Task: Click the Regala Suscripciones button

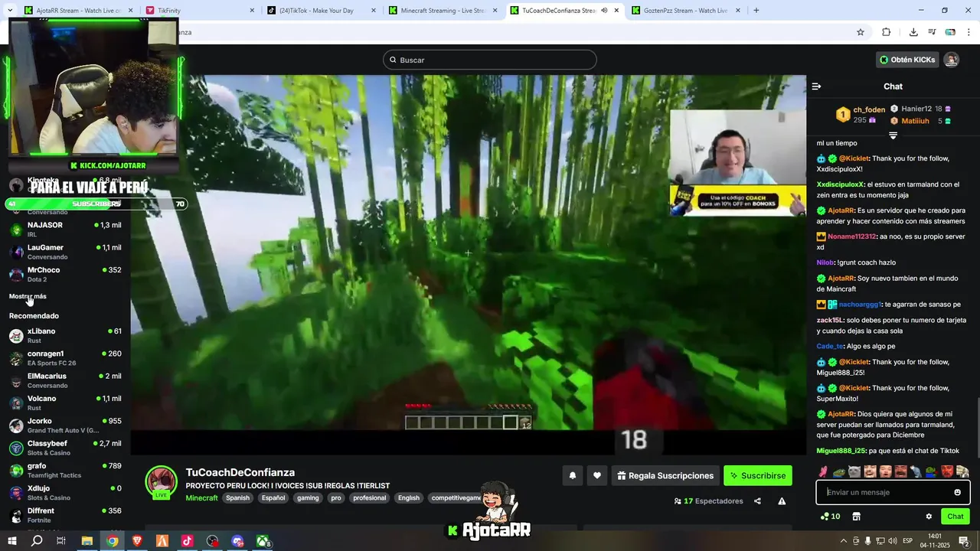Action: click(665, 475)
